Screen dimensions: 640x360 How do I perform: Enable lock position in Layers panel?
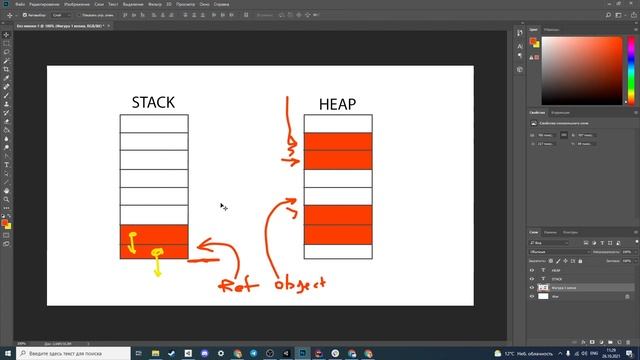565,261
